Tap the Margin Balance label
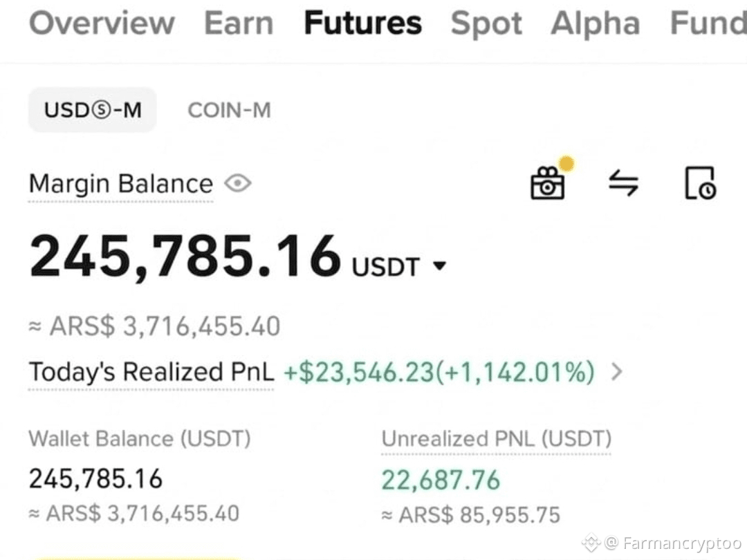 pos(121,185)
